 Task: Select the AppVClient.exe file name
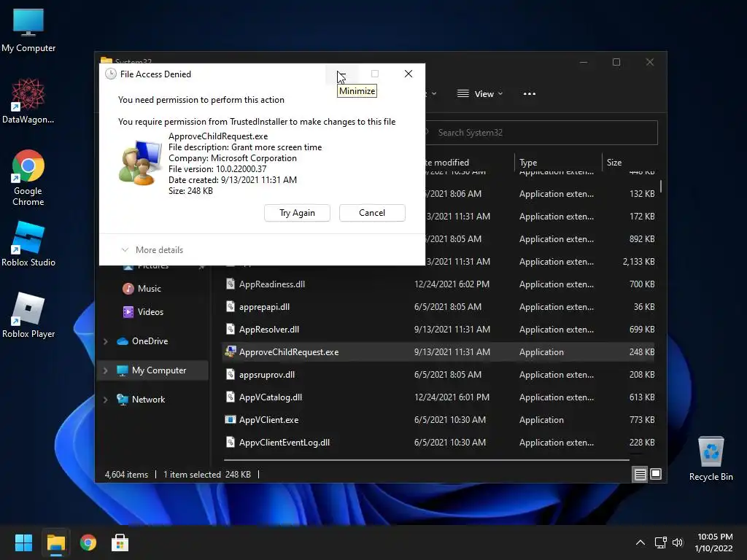[x=268, y=420]
